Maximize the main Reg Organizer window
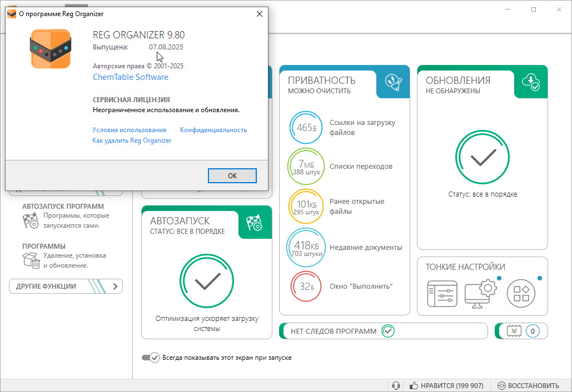This screenshot has height=392, width=572. coord(534,10)
